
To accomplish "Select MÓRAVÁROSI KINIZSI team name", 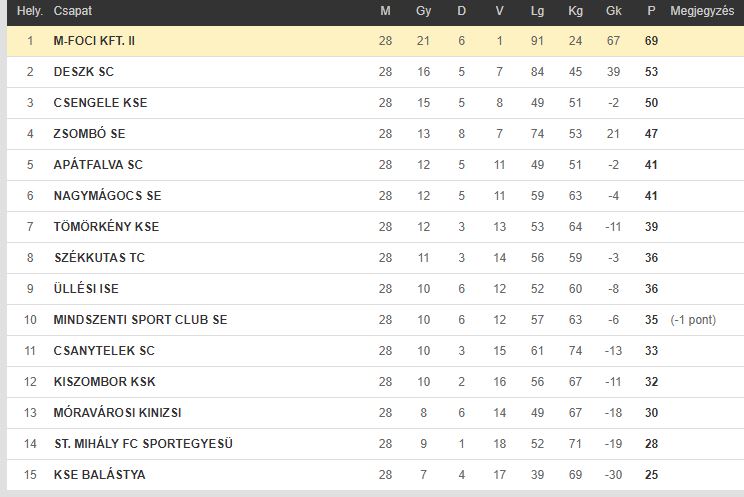I will click(x=117, y=413).
